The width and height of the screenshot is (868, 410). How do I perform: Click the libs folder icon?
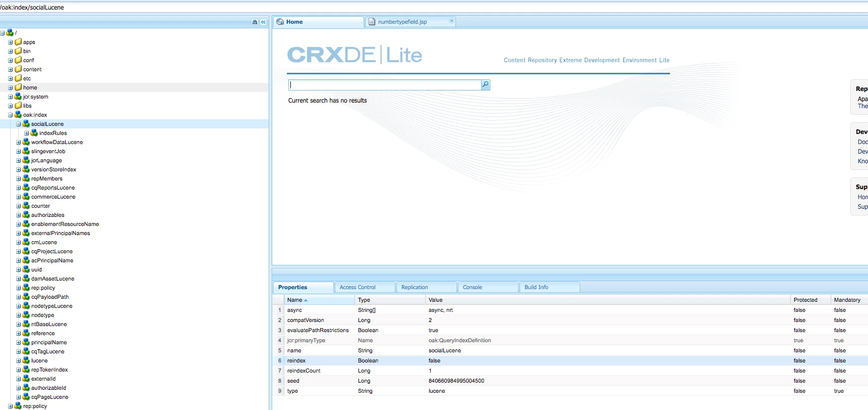tap(18, 106)
